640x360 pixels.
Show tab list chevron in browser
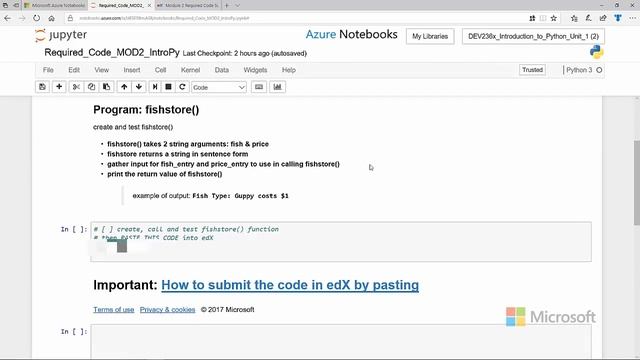click(x=238, y=5)
